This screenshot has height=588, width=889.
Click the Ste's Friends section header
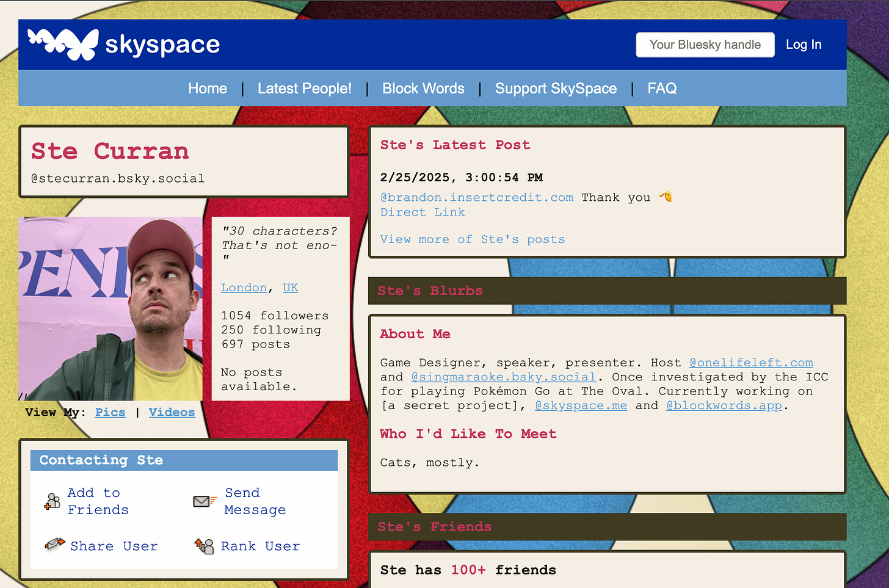pyautogui.click(x=607, y=527)
